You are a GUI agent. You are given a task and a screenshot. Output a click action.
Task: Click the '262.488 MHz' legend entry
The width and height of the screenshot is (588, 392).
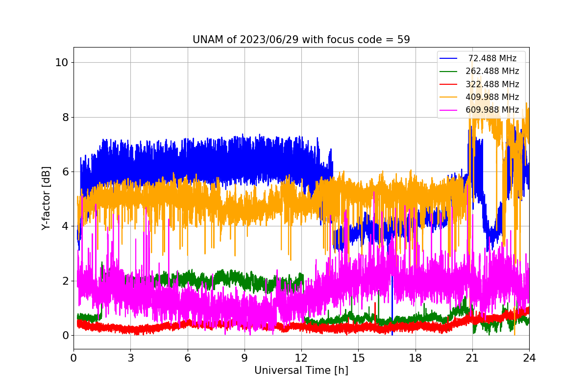click(492, 71)
